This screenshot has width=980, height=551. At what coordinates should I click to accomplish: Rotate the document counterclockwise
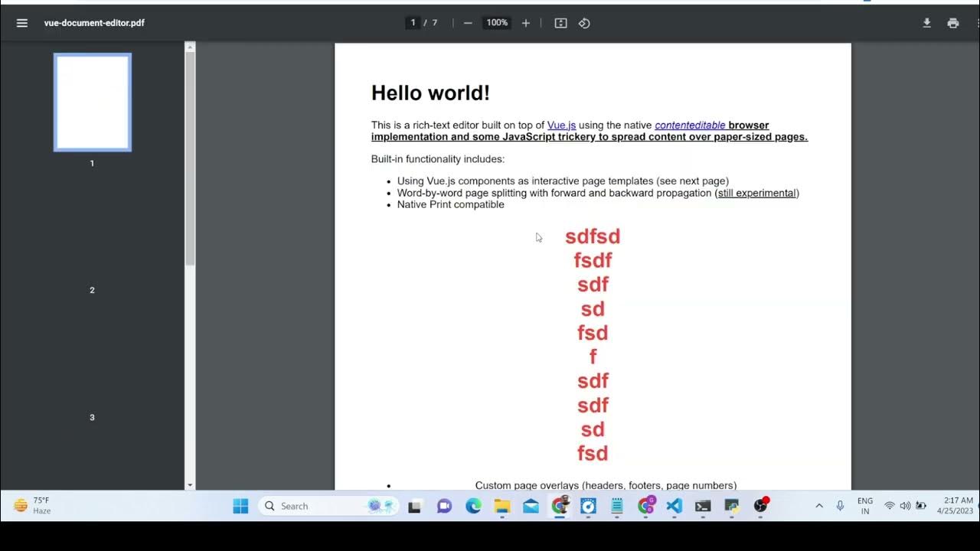(584, 23)
